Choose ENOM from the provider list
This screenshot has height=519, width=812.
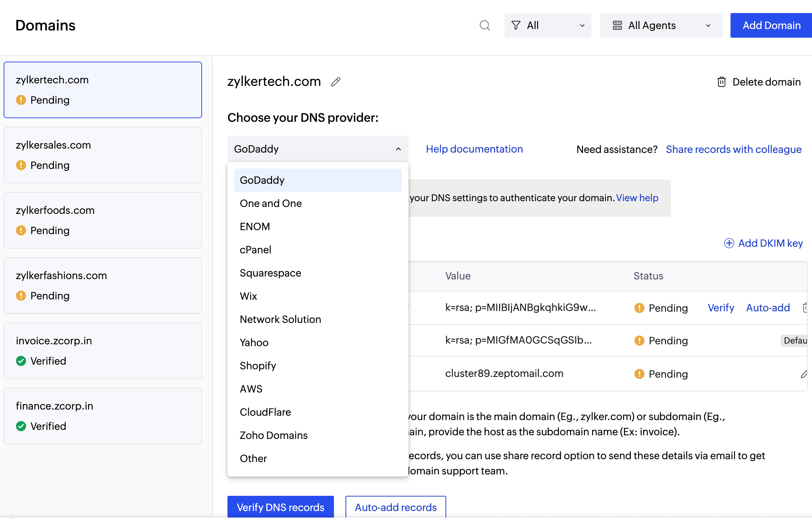[x=318, y=227]
